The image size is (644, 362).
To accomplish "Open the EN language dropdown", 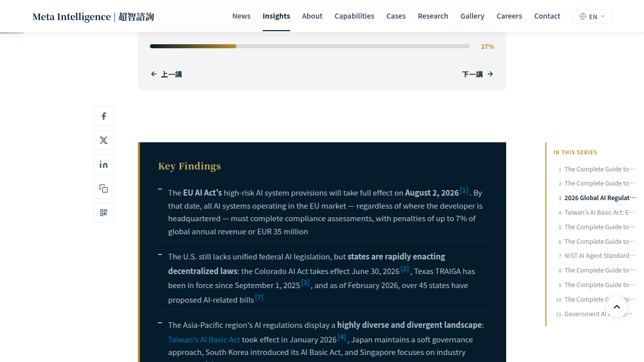I will pos(592,16).
